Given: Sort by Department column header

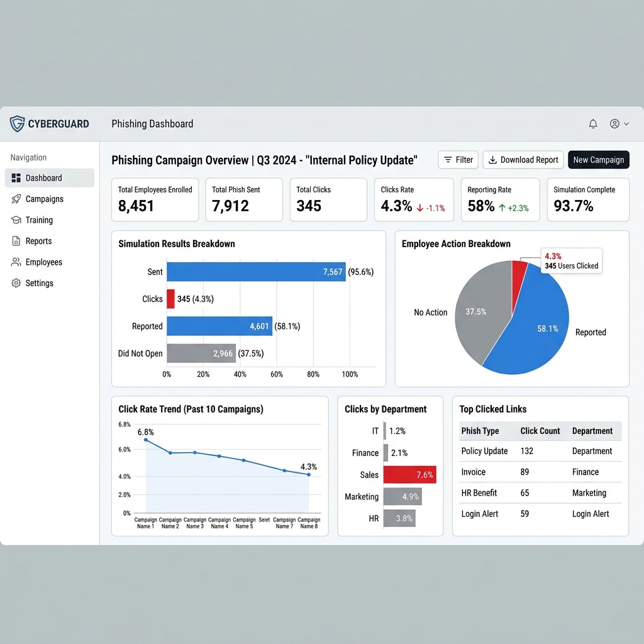Looking at the screenshot, I should click(x=592, y=431).
